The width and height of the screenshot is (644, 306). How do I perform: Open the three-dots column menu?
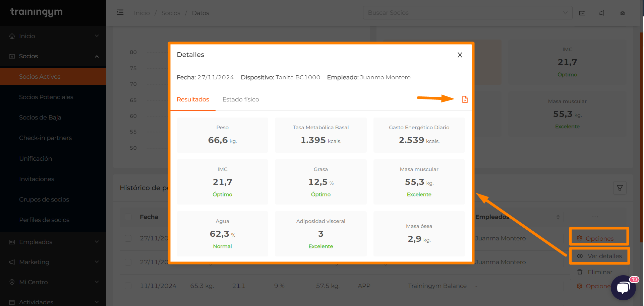click(595, 217)
